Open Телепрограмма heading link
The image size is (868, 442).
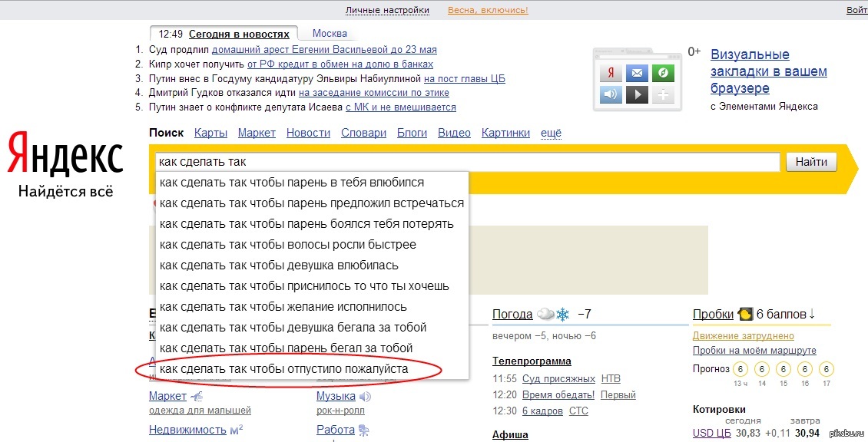coord(532,361)
